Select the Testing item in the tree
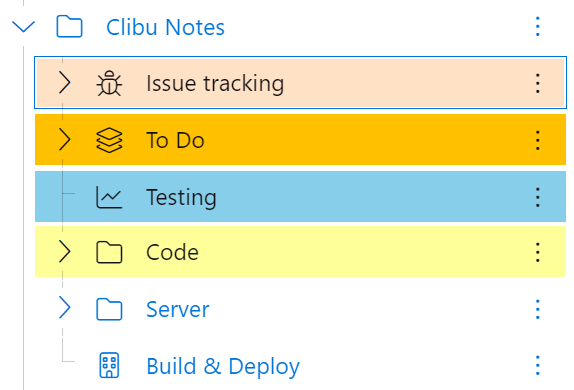 click(300, 197)
